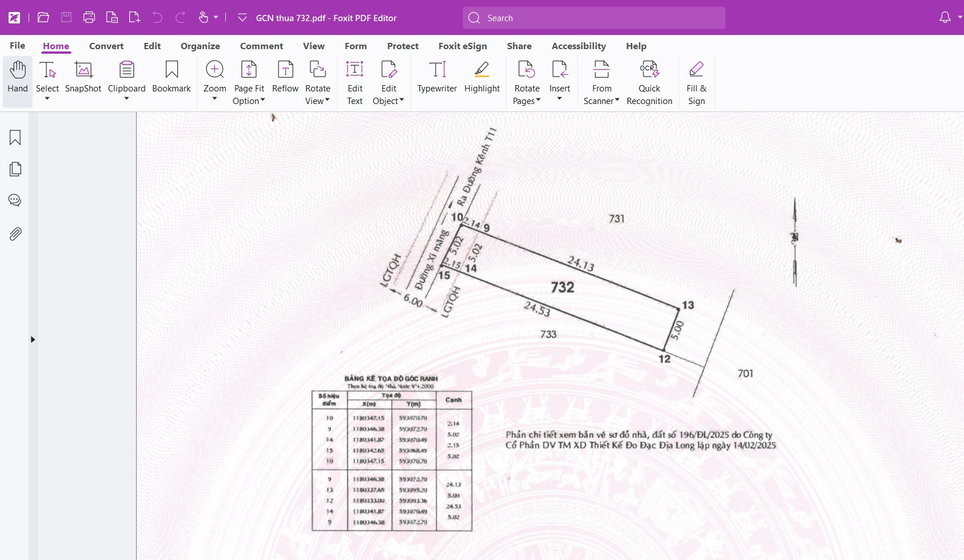This screenshot has width=964, height=560.
Task: Open the Attachments side panel
Action: 15,234
